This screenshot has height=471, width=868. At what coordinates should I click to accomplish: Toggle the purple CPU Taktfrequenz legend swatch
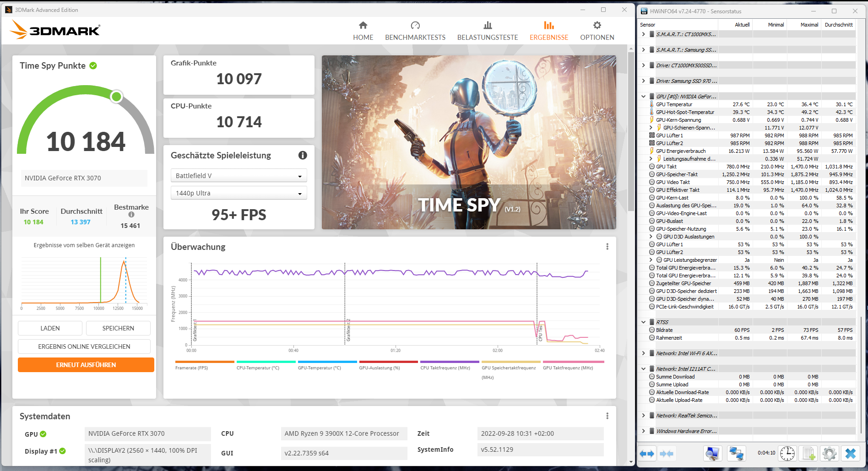[x=450, y=362]
